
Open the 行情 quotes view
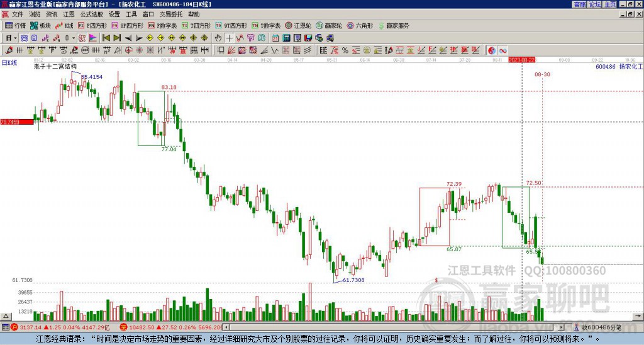point(15,25)
